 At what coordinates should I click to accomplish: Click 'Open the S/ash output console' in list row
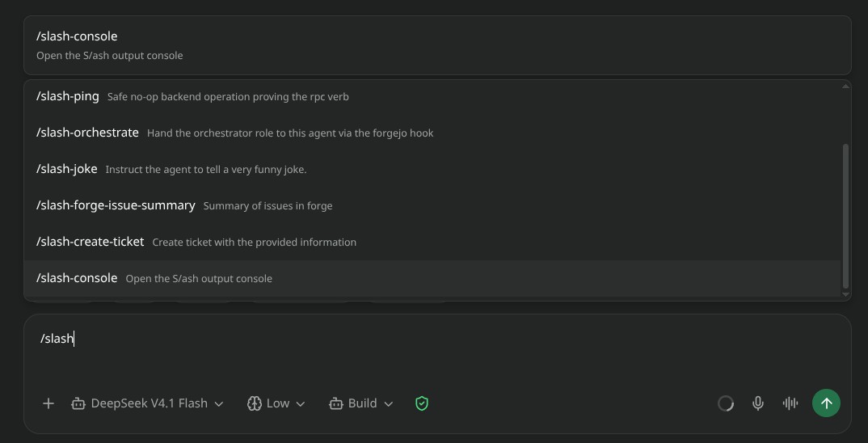click(199, 279)
